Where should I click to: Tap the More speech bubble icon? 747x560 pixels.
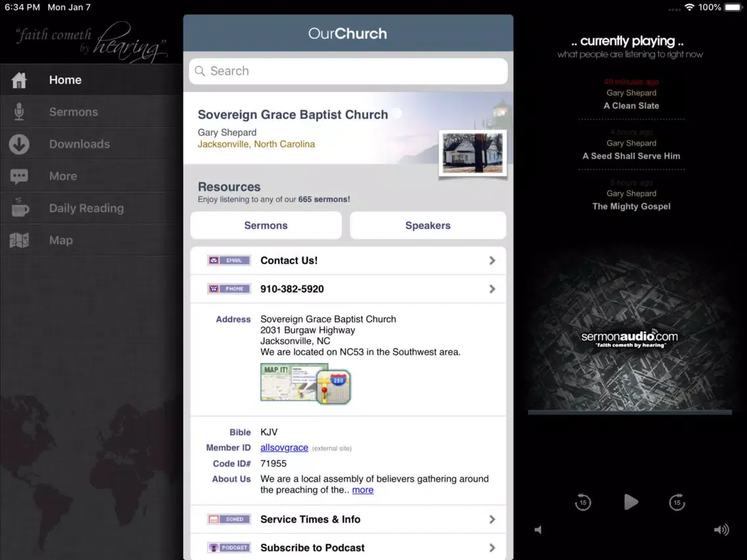coord(19,176)
